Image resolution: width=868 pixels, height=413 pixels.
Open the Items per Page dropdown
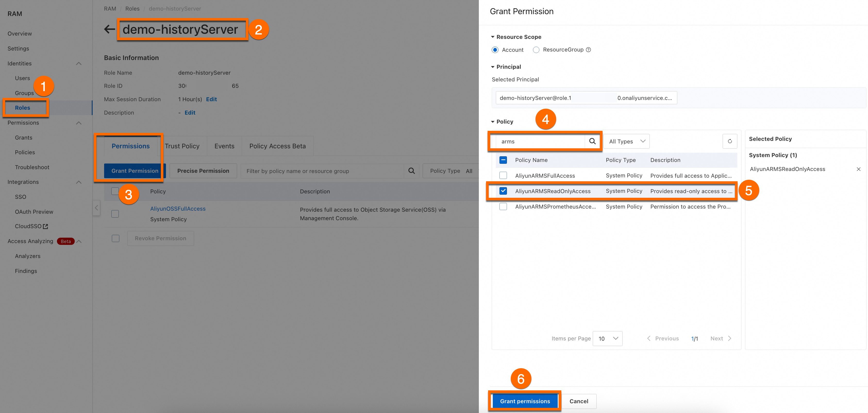(607, 339)
